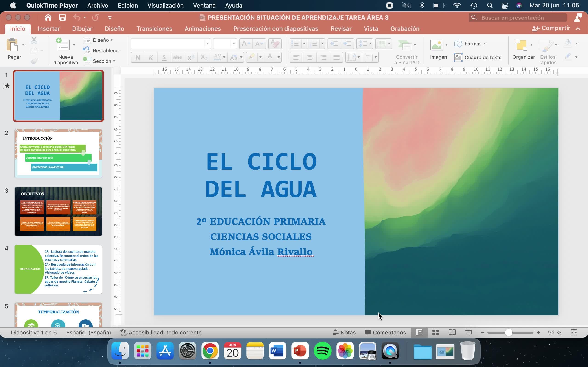The width and height of the screenshot is (588, 367).
Task: Toggle the Notas pane
Action: [x=344, y=332]
